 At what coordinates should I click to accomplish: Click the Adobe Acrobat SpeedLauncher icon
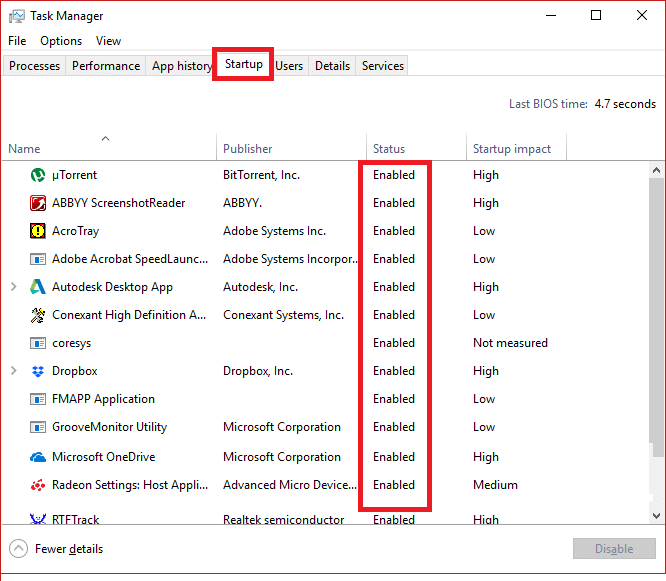tap(38, 259)
